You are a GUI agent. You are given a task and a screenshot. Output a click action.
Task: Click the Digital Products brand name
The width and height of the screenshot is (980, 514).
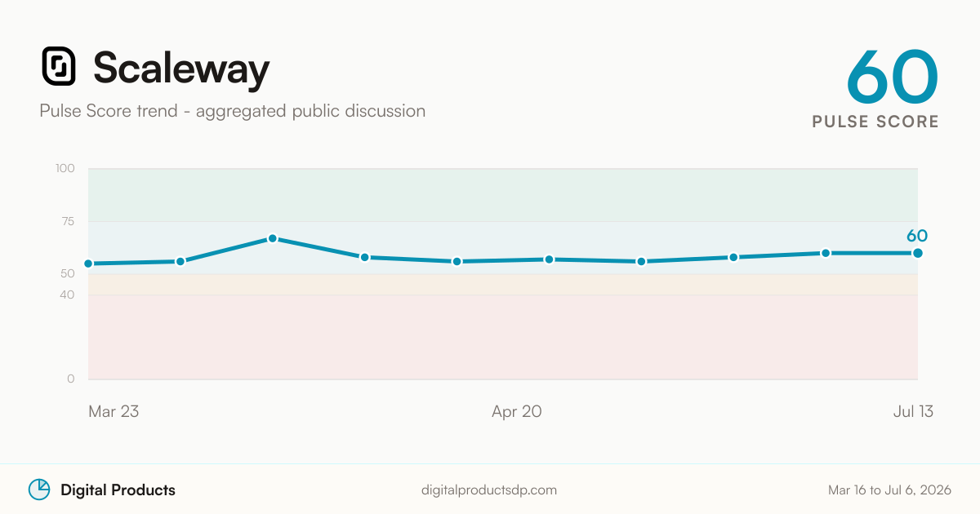tap(118, 490)
